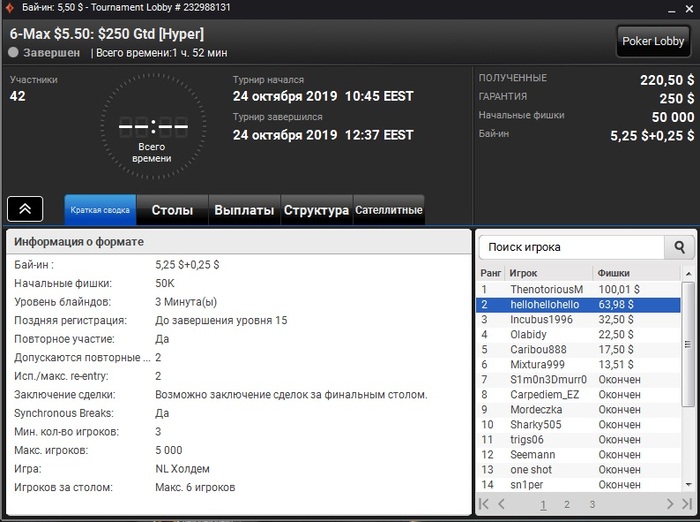Viewport: 700px width, 522px height.
Task: Sort by Фишки column header
Action: (636, 273)
